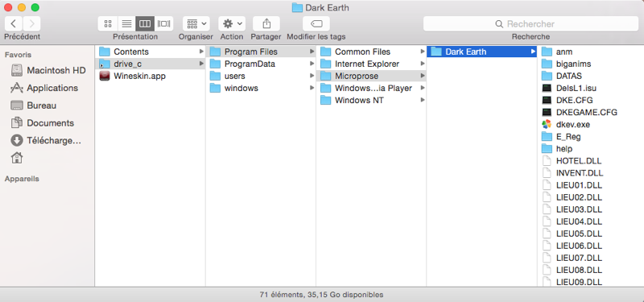644x302 pixels.
Task: Select the windows folder
Action: pos(261,88)
